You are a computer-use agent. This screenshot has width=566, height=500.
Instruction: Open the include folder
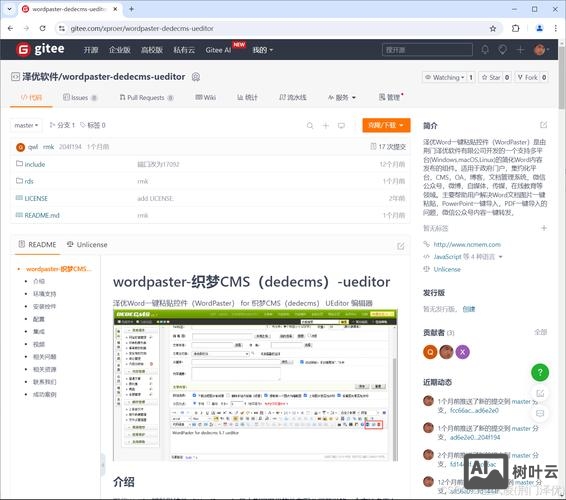(35, 164)
